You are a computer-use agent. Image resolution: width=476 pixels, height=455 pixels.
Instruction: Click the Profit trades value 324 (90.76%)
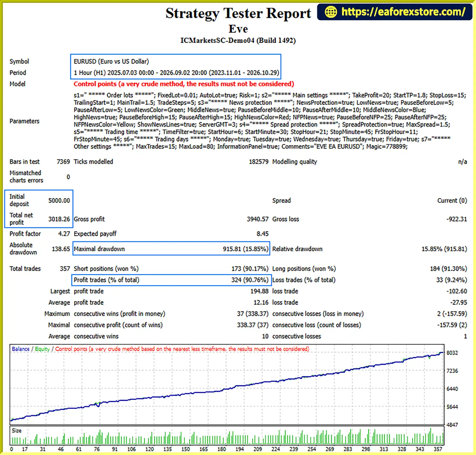[250, 280]
